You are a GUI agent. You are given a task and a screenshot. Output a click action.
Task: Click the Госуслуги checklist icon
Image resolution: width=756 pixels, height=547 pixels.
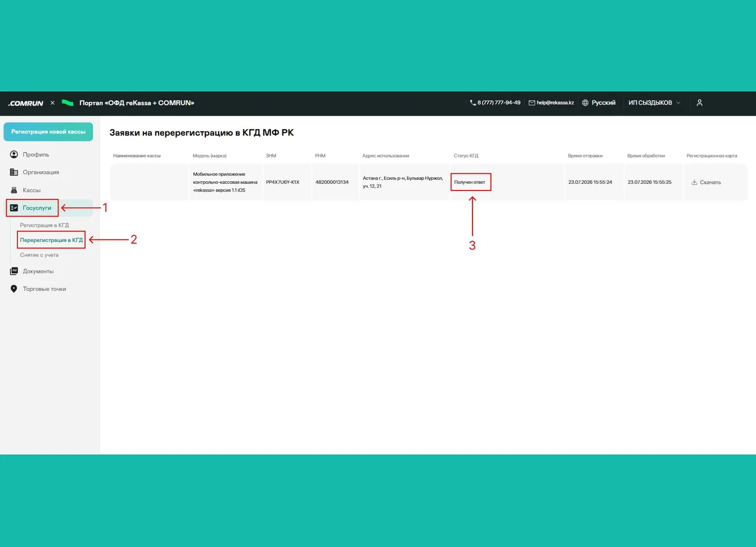(x=14, y=208)
